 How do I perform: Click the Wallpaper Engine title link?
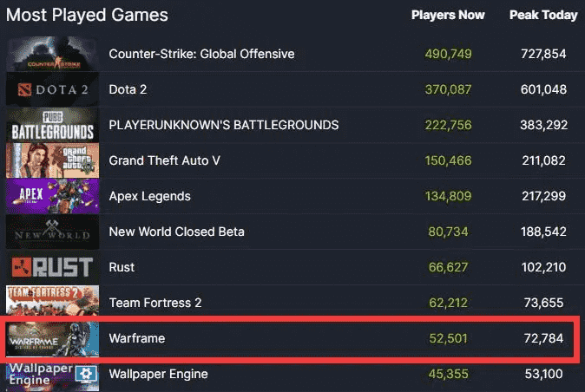159,374
